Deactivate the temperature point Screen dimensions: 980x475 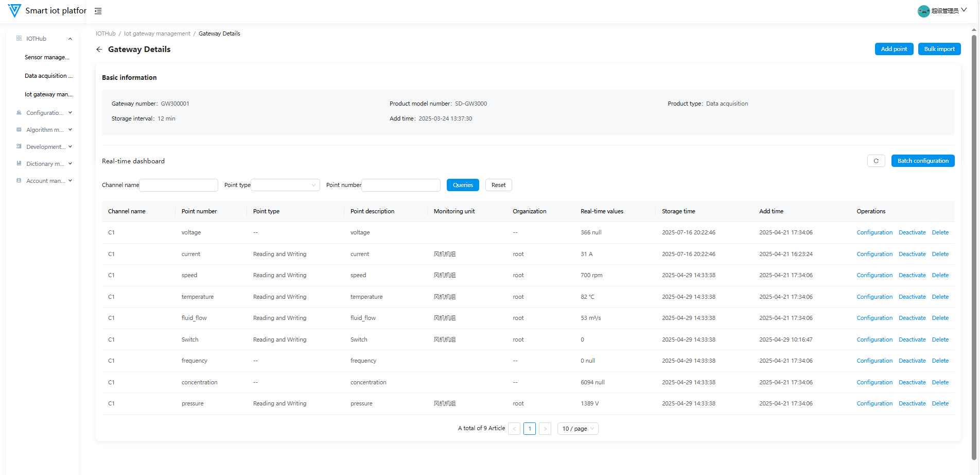[912, 297]
